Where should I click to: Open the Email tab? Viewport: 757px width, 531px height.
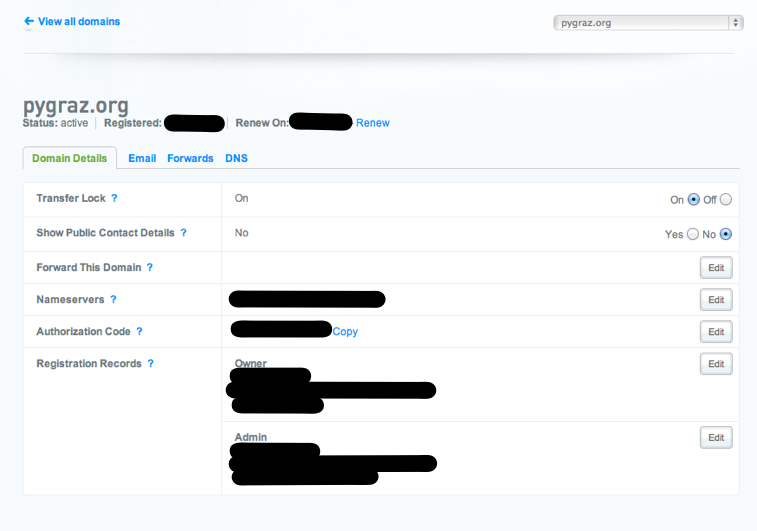click(142, 158)
